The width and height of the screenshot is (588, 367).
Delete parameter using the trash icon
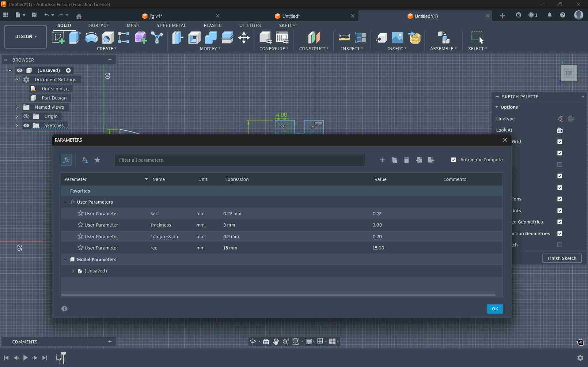(x=407, y=160)
